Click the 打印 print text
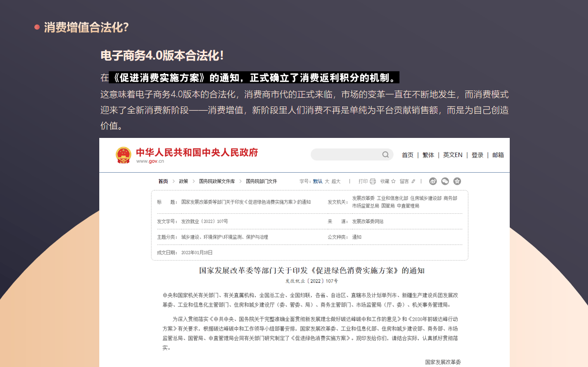This screenshot has height=367, width=588. [363, 181]
